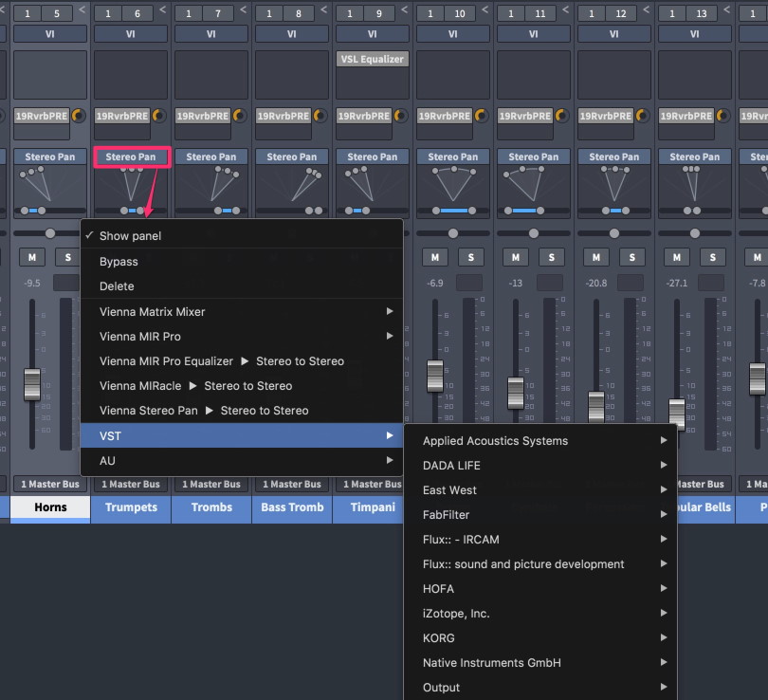Adjust the send knob on channel 6 19RvrbPRE
Screen dimensions: 768x700
(x=159, y=116)
